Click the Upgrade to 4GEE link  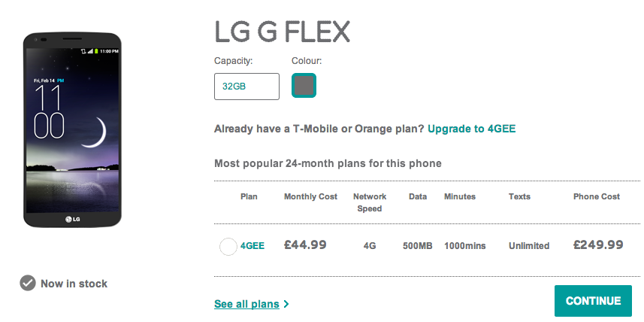click(x=471, y=129)
